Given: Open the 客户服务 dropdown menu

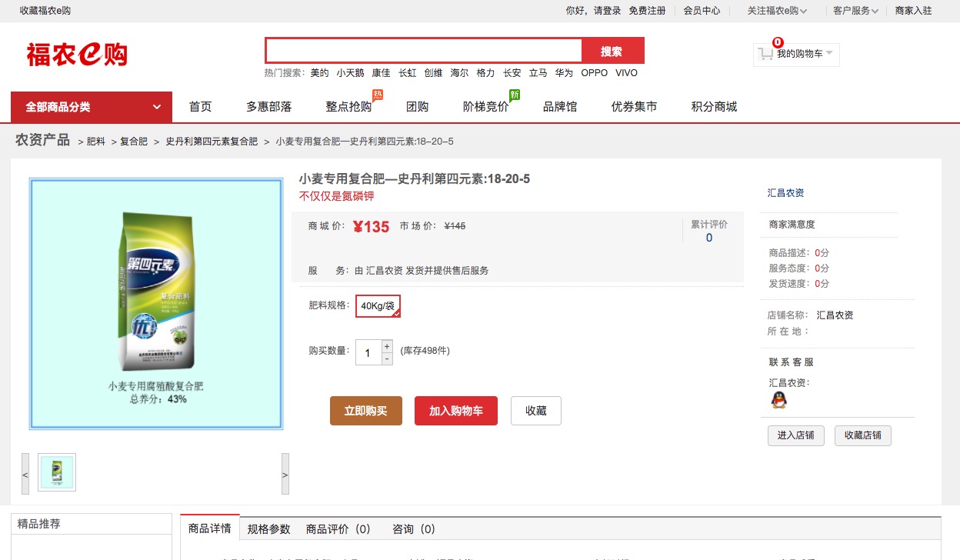Looking at the screenshot, I should pyautogui.click(x=855, y=11).
